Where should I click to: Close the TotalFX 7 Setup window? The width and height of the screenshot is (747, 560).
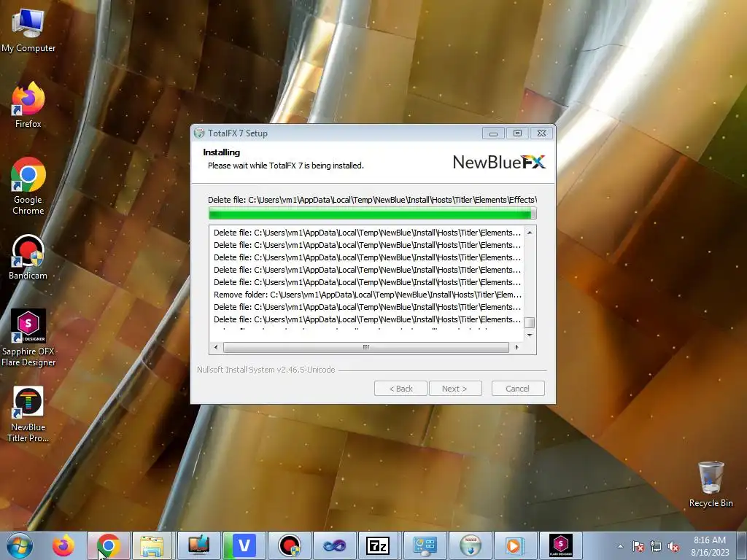542,133
